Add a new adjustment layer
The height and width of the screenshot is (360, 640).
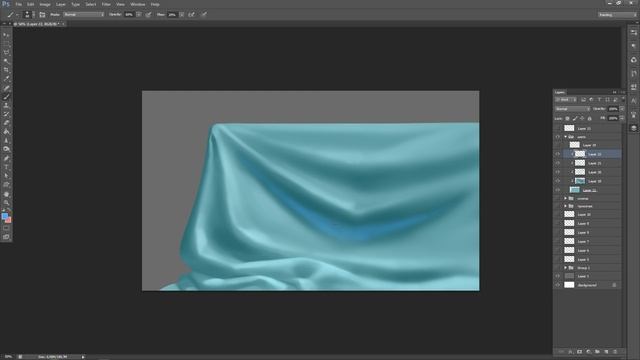pyautogui.click(x=588, y=351)
